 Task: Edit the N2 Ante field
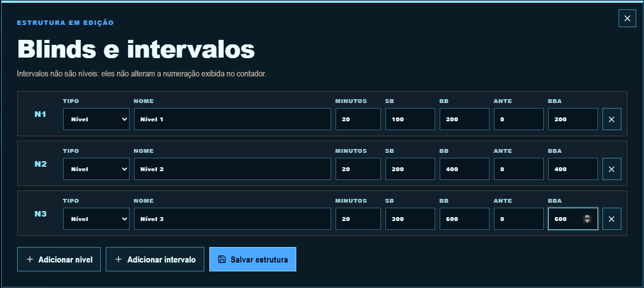pyautogui.click(x=519, y=169)
